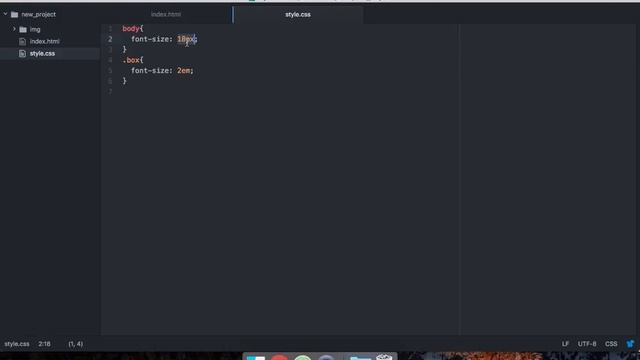
Task: Change the UTF-8 file encoding
Action: point(587,344)
